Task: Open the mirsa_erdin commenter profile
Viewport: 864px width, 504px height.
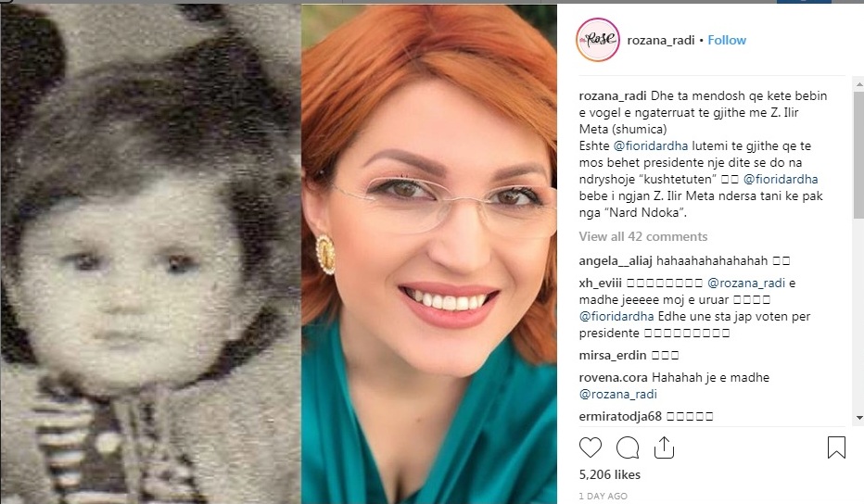Action: [x=613, y=355]
